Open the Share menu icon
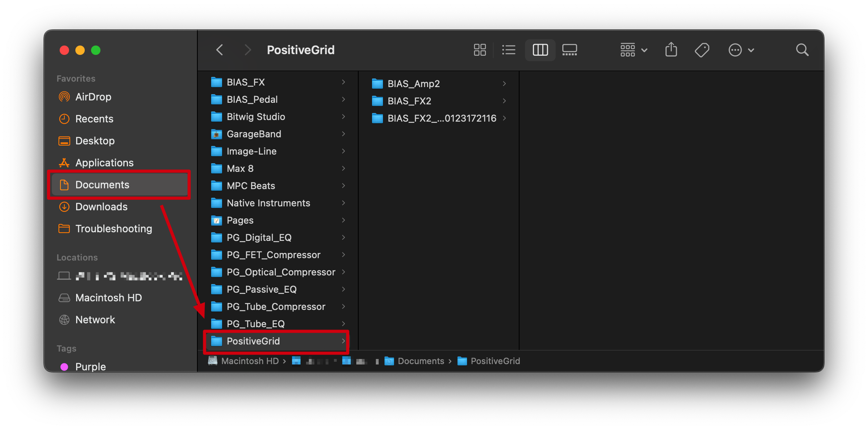 click(671, 50)
